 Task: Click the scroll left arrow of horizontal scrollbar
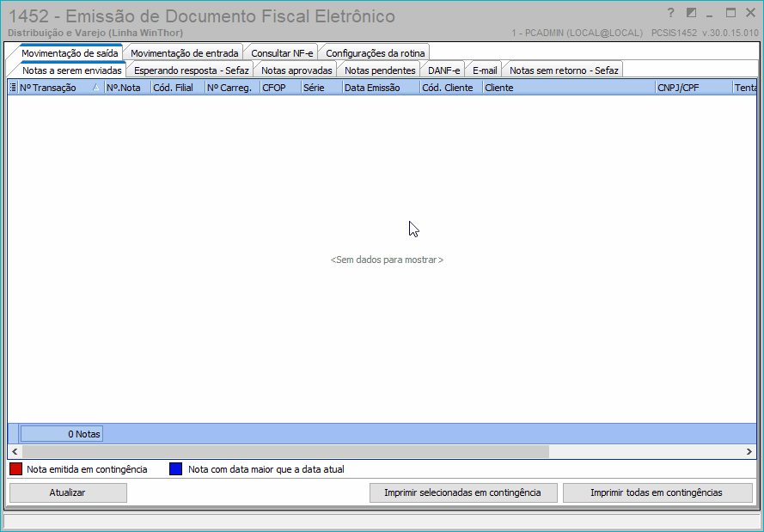coord(15,451)
